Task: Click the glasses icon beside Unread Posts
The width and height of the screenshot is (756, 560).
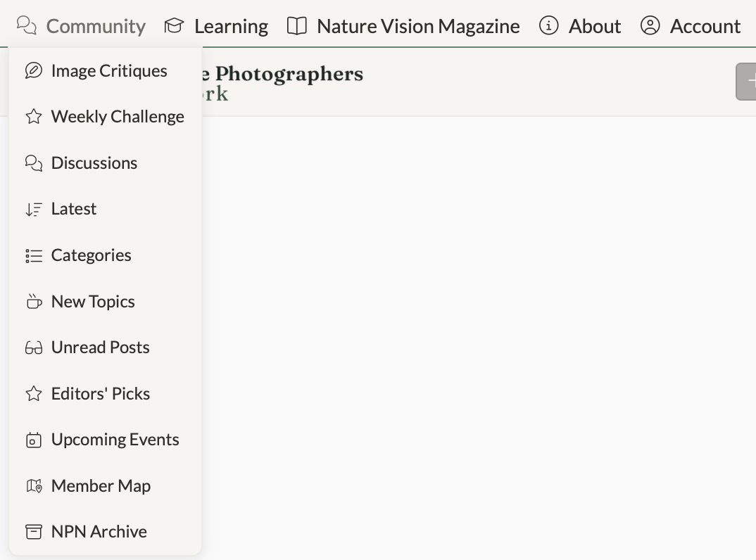Action: (33, 348)
